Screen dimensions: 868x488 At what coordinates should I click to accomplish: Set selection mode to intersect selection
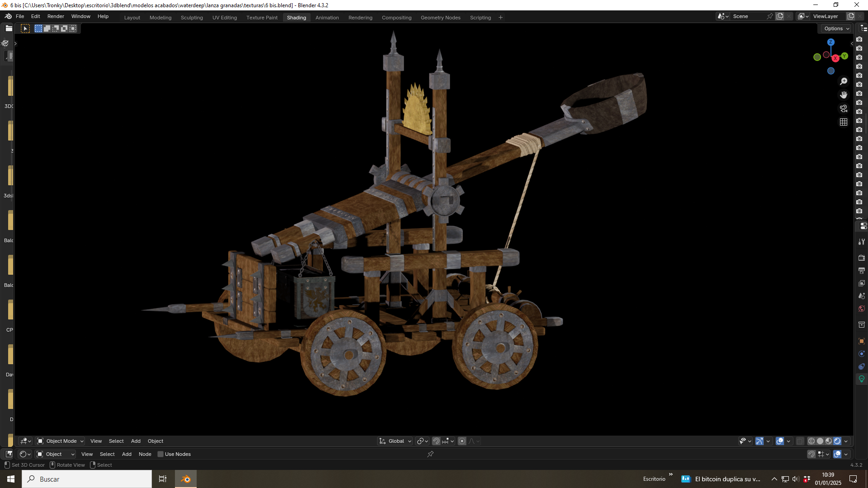[x=73, y=28]
